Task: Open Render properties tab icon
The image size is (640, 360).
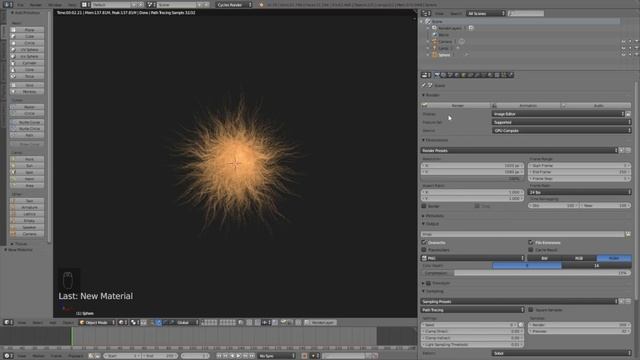Action: [x=437, y=75]
